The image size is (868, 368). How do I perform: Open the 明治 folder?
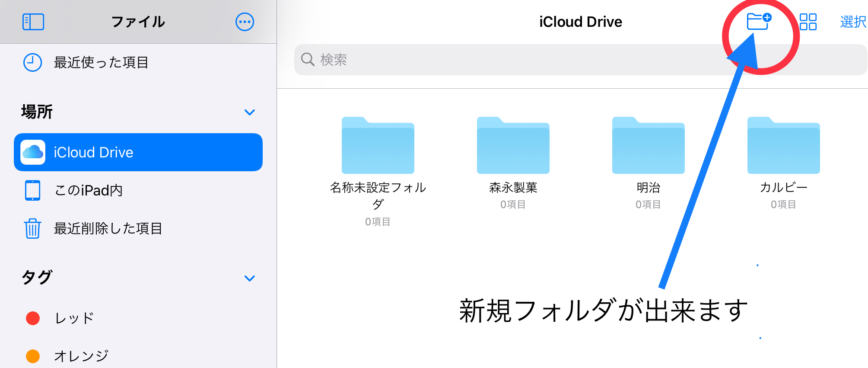tap(649, 145)
